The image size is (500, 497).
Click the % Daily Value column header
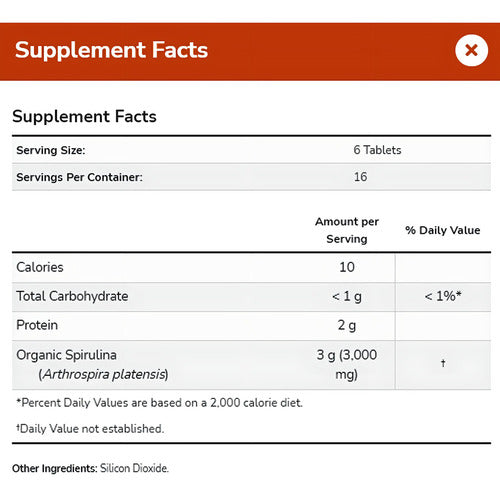click(443, 230)
